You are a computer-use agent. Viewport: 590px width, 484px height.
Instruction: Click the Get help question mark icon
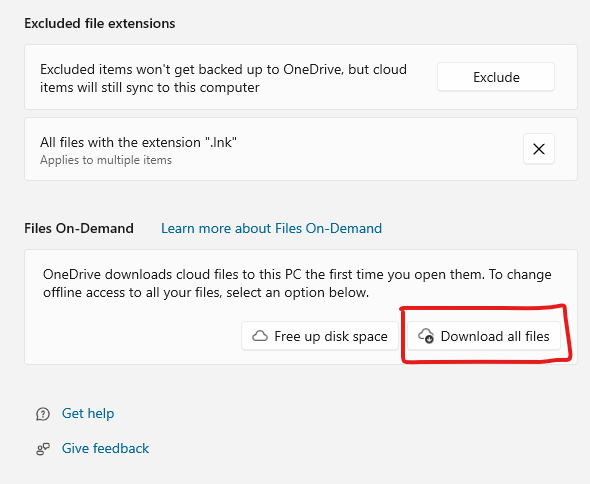43,414
